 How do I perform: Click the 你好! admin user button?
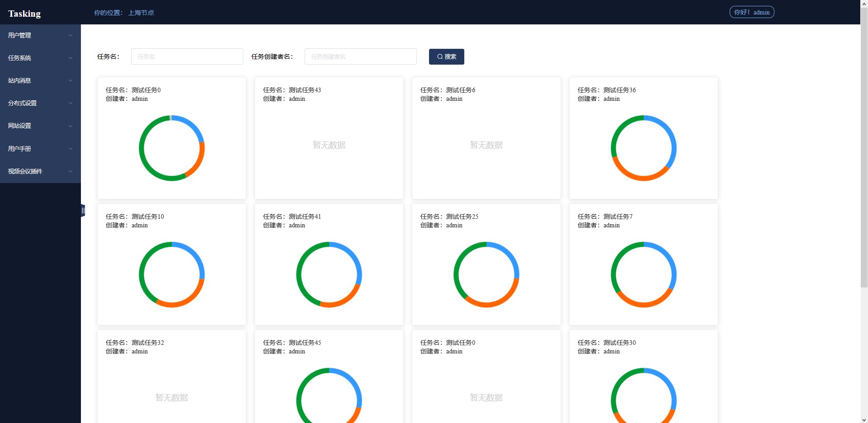click(752, 12)
